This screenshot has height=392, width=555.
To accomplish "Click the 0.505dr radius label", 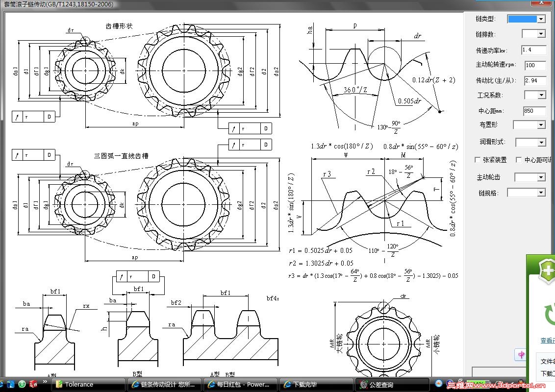I will coord(409,101).
